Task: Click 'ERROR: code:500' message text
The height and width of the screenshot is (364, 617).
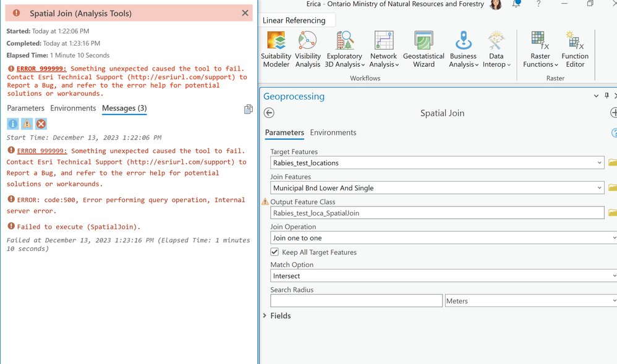Action: (x=126, y=205)
